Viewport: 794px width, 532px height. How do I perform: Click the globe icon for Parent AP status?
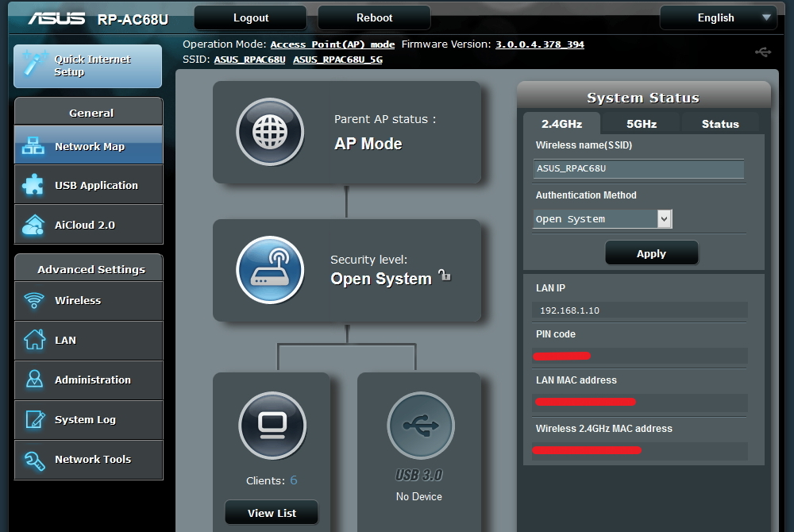pyautogui.click(x=270, y=132)
